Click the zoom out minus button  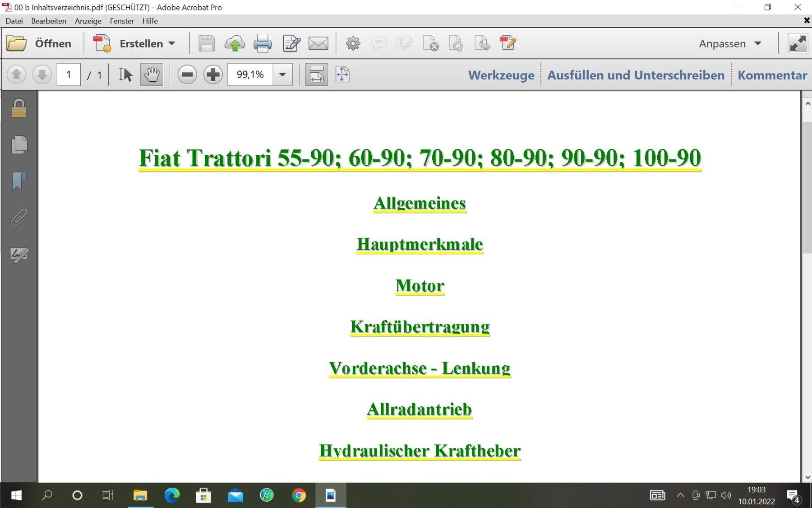click(x=187, y=75)
